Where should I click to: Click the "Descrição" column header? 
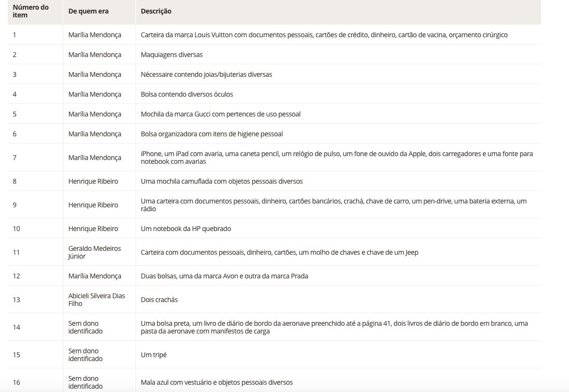tap(156, 11)
